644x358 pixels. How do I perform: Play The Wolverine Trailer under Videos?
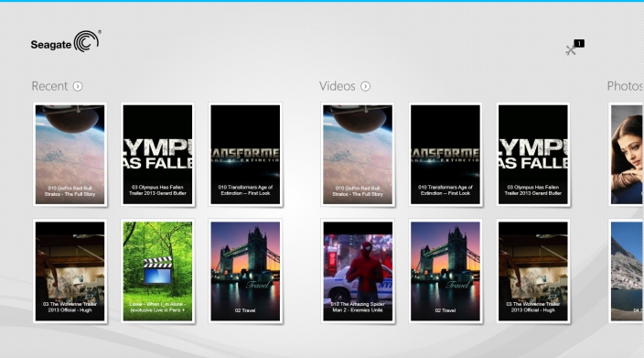(x=533, y=271)
